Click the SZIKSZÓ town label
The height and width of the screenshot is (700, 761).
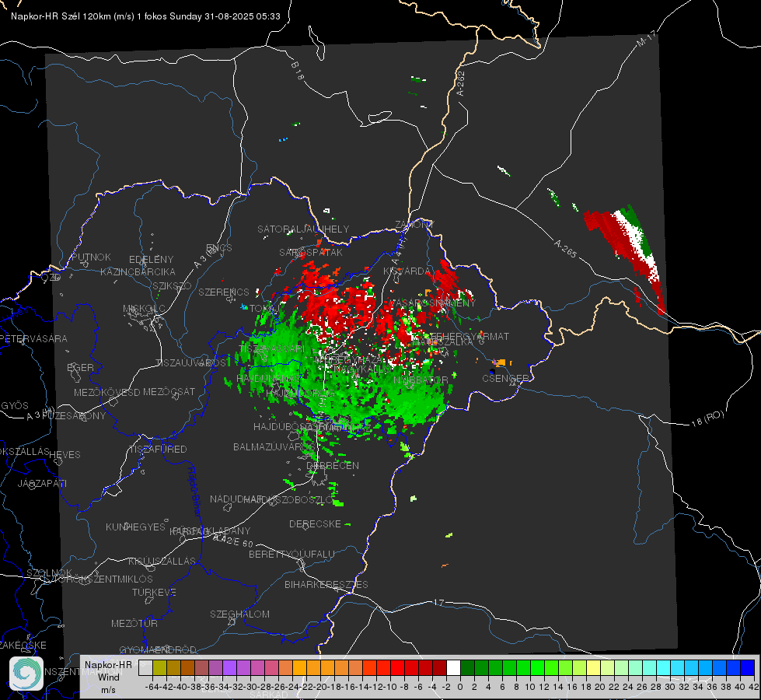(x=173, y=285)
